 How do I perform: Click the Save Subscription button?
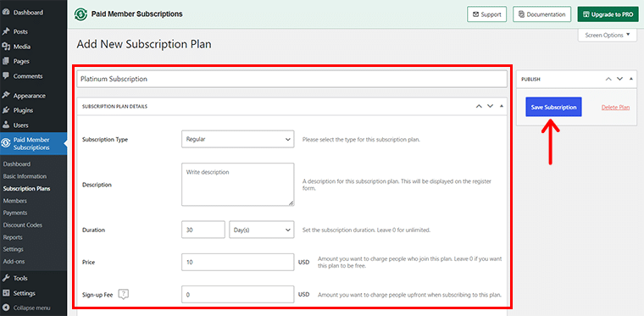pyautogui.click(x=553, y=107)
